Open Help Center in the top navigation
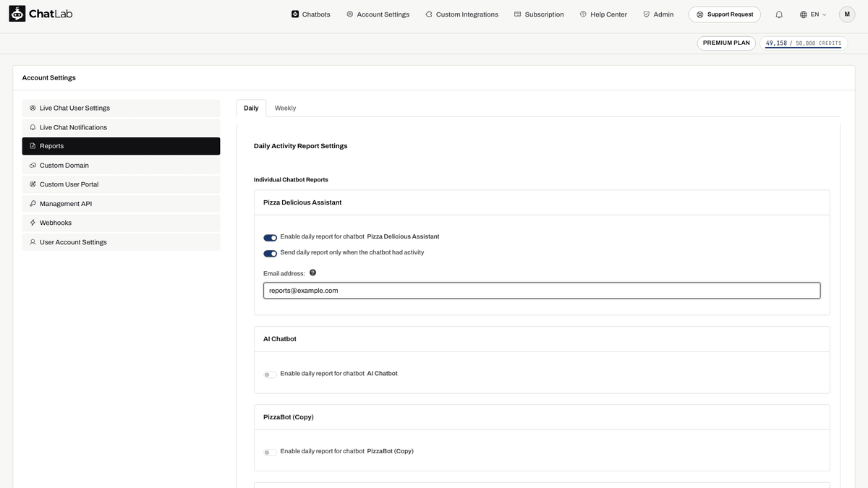Screen dimensions: 868x488 click(x=603, y=14)
